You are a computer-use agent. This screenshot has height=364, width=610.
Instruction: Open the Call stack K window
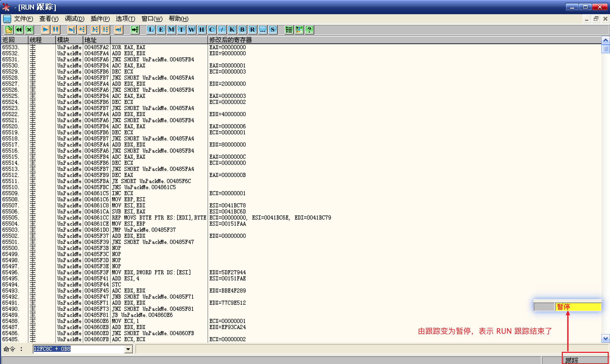point(232,30)
